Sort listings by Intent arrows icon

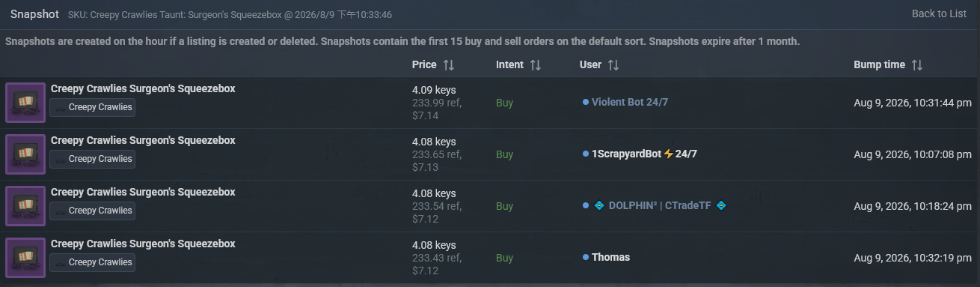[536, 65]
